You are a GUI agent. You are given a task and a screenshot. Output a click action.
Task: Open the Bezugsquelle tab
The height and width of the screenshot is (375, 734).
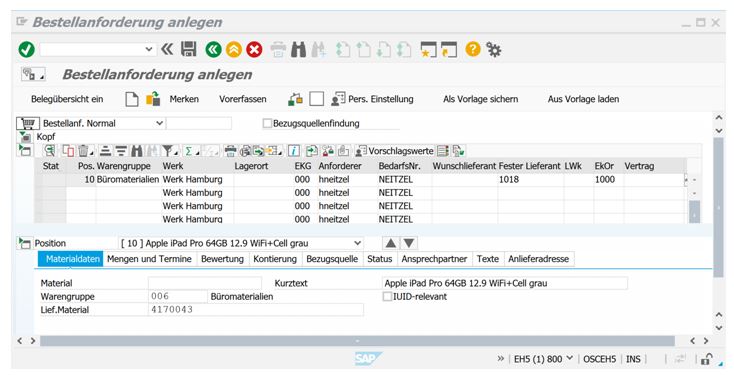[332, 259]
